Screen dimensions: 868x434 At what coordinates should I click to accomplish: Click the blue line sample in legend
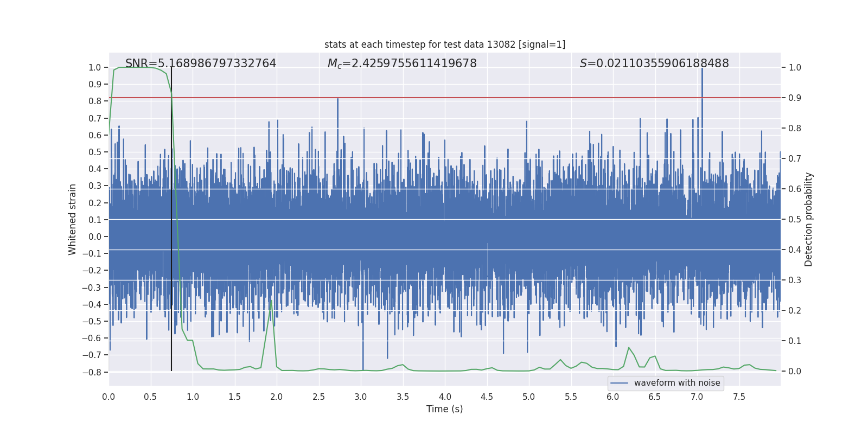pyautogui.click(x=619, y=383)
